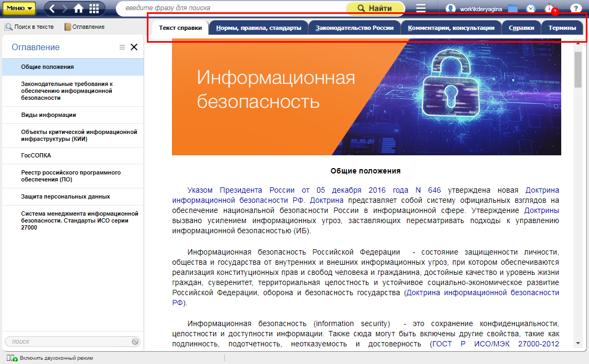Viewport: 589px width, 364px height.
Task: Click the back navigation arrow
Action: (53, 8)
